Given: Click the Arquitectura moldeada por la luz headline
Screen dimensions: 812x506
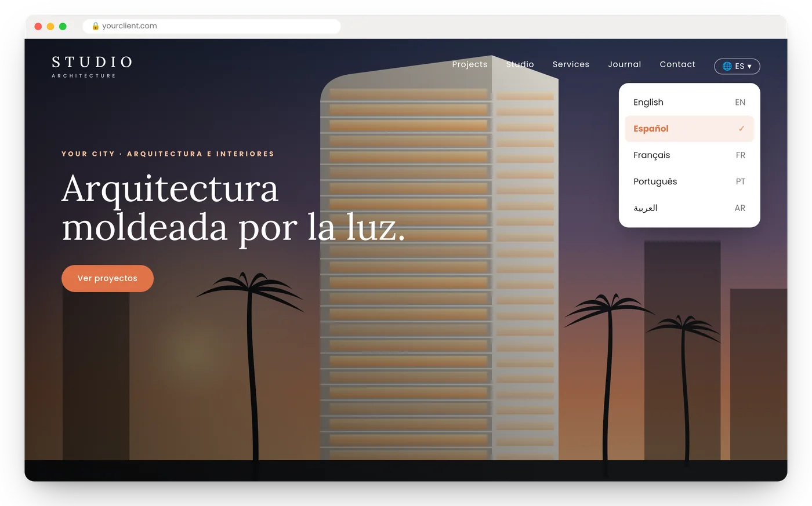Looking at the screenshot, I should (233, 208).
